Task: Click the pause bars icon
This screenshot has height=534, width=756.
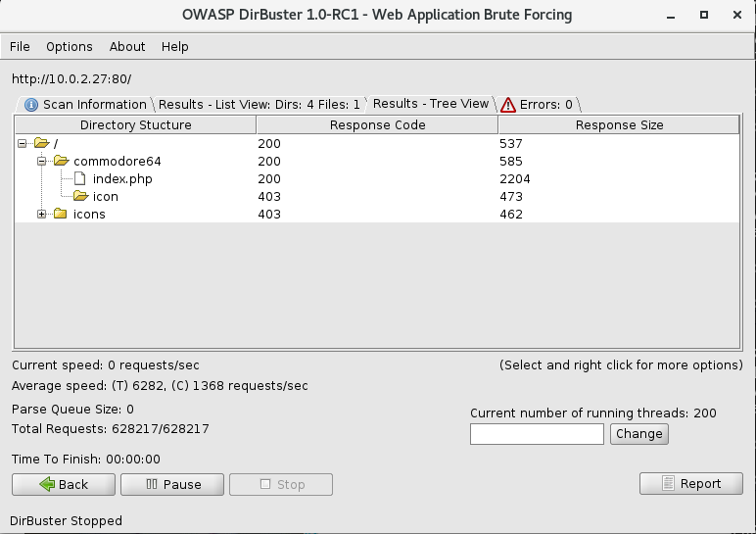Action: pos(152,484)
